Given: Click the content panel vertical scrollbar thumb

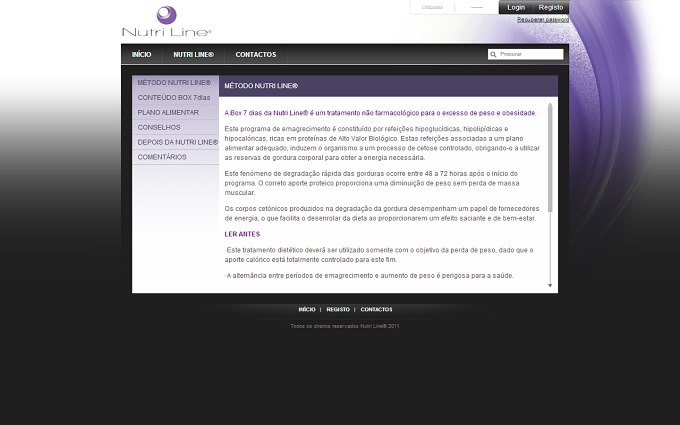Looking at the screenshot, I should pos(550,158).
